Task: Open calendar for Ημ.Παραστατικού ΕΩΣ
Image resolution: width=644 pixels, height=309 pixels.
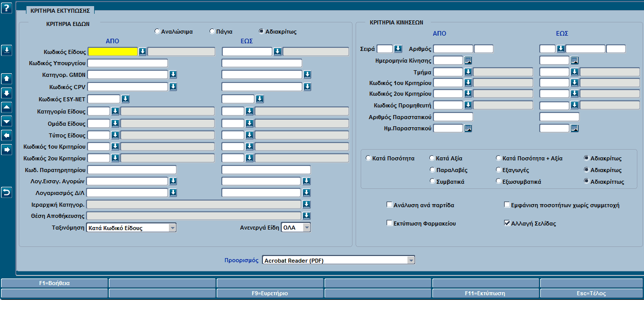Action: pyautogui.click(x=574, y=128)
